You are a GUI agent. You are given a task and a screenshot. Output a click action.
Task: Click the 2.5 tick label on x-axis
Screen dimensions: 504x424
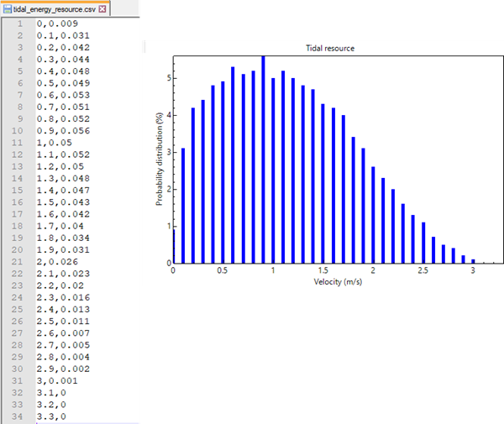[423, 271]
